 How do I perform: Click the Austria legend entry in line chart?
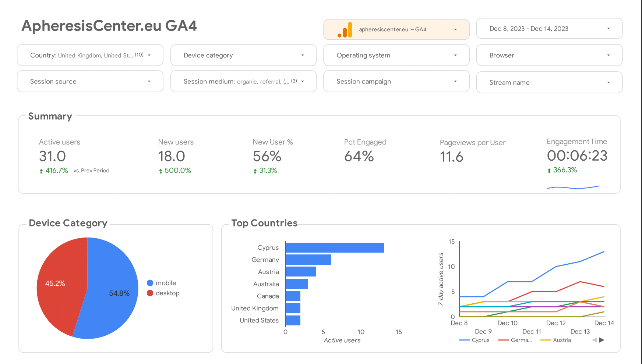point(556,340)
